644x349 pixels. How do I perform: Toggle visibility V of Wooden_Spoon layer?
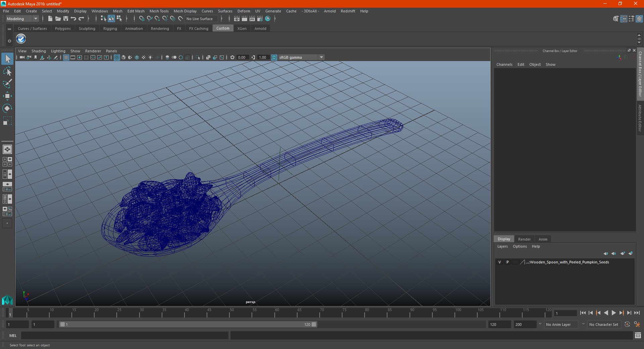500,262
